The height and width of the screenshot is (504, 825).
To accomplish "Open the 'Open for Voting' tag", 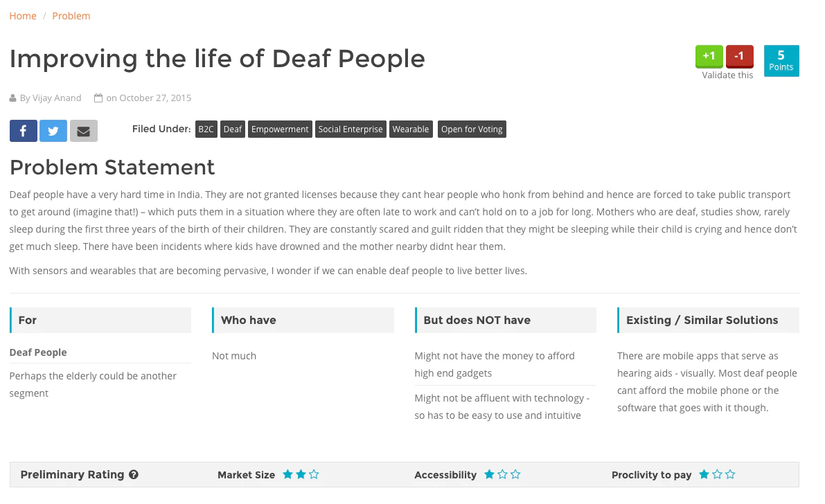I will pos(472,129).
